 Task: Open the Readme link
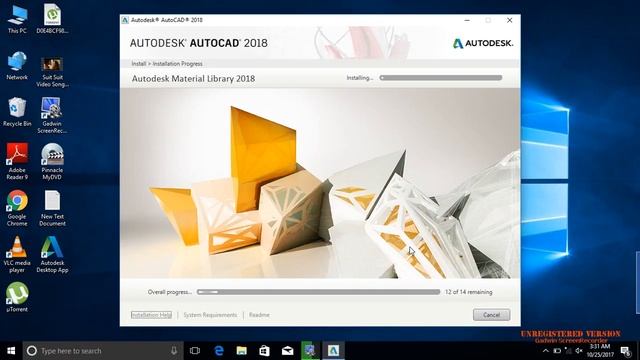click(x=259, y=315)
